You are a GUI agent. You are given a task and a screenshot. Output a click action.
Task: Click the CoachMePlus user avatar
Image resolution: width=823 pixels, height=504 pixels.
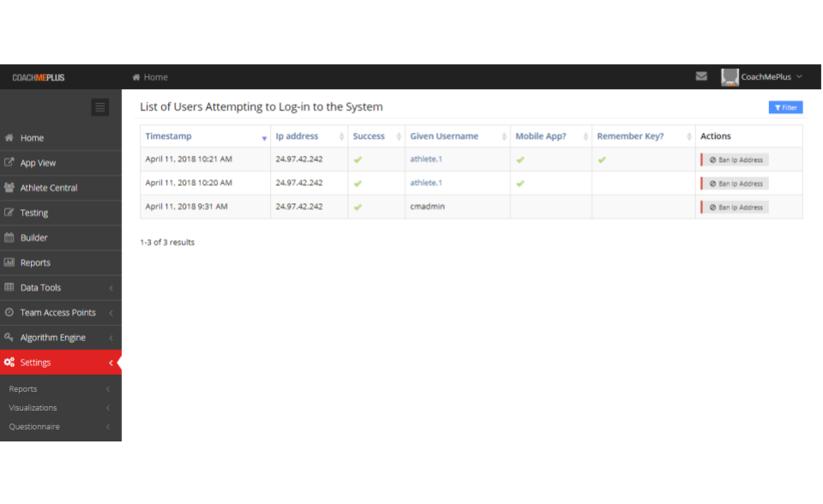[730, 77]
